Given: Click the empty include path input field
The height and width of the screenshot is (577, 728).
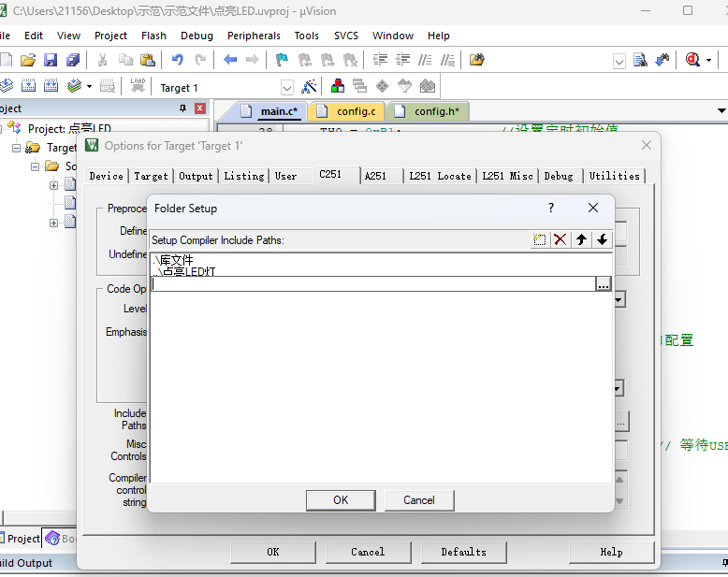Looking at the screenshot, I should pyautogui.click(x=372, y=284).
